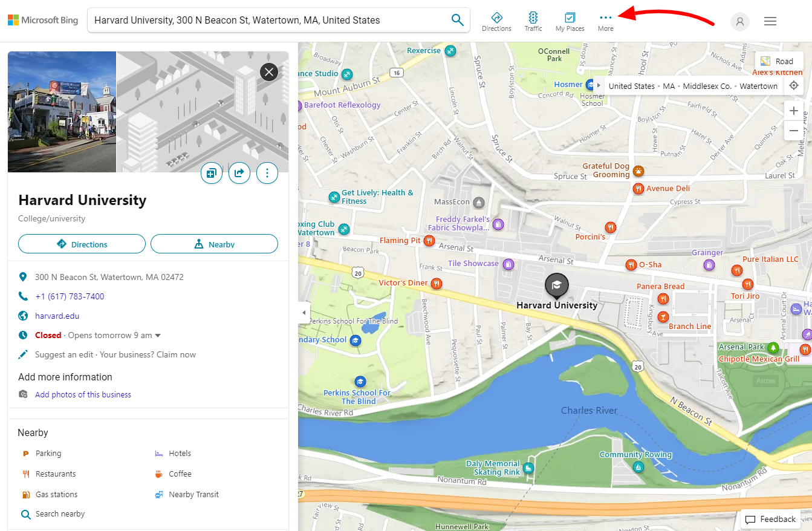Screen dimensions: 812x531
Task: Call +1 (617) 783-7400 link
Action: [x=70, y=296]
